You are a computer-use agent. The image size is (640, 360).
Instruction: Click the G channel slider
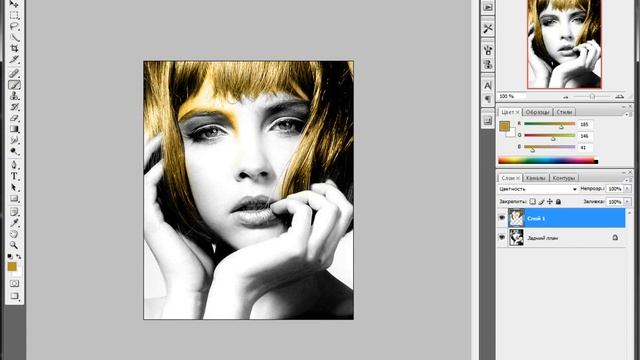(549, 136)
